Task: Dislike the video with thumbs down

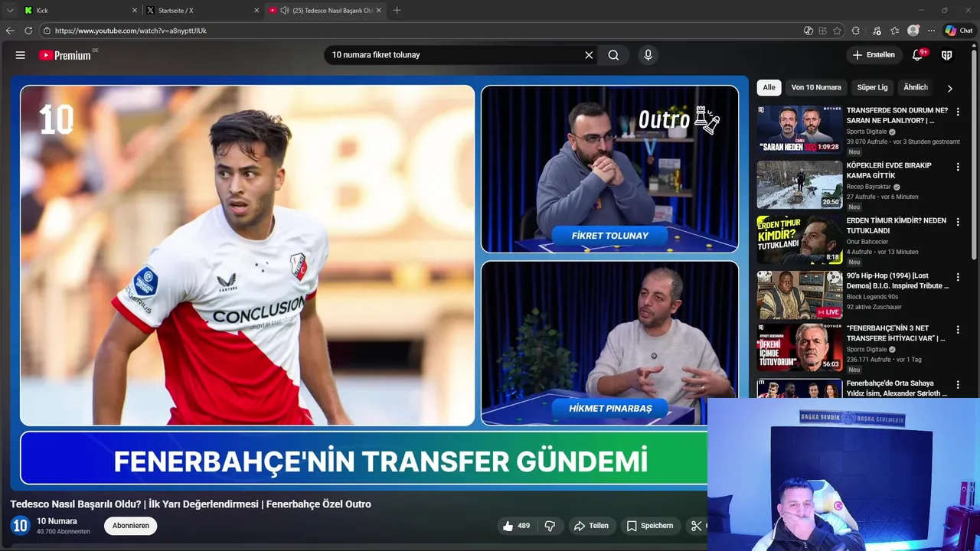Action: (x=550, y=526)
